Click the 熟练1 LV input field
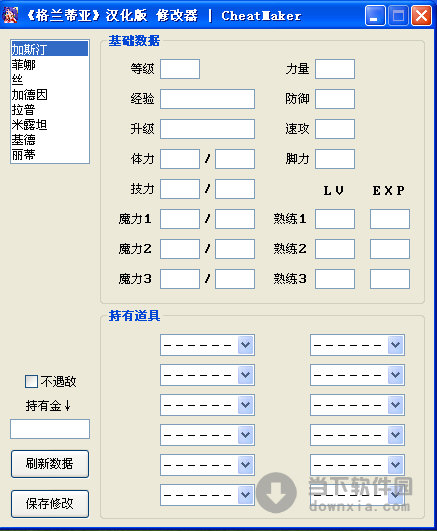Screen dimensions: 437x531 tap(335, 219)
